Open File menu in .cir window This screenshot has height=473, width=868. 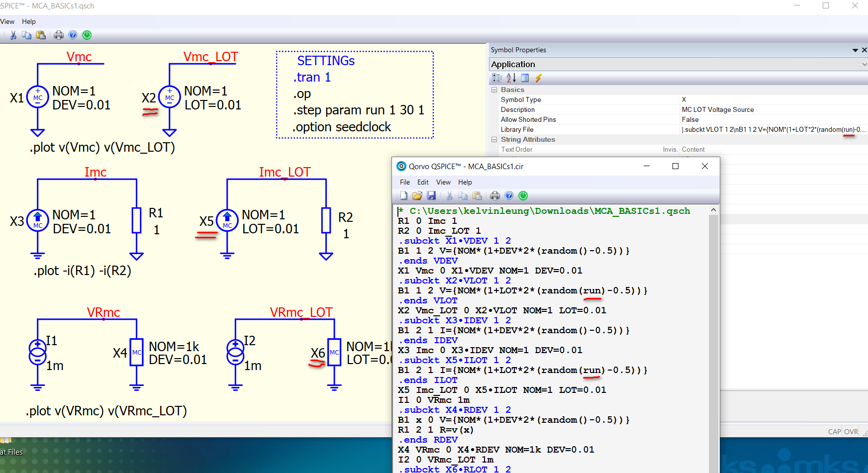tap(405, 182)
